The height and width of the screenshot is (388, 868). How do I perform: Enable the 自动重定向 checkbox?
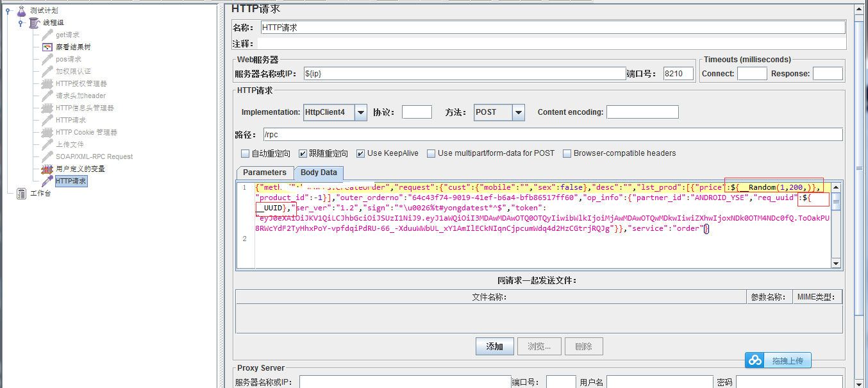click(x=245, y=153)
